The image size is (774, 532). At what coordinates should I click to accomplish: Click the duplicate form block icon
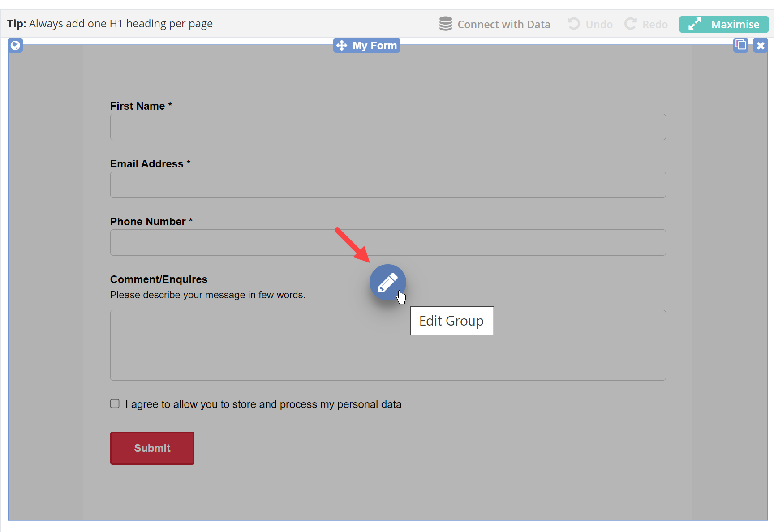pyautogui.click(x=741, y=45)
